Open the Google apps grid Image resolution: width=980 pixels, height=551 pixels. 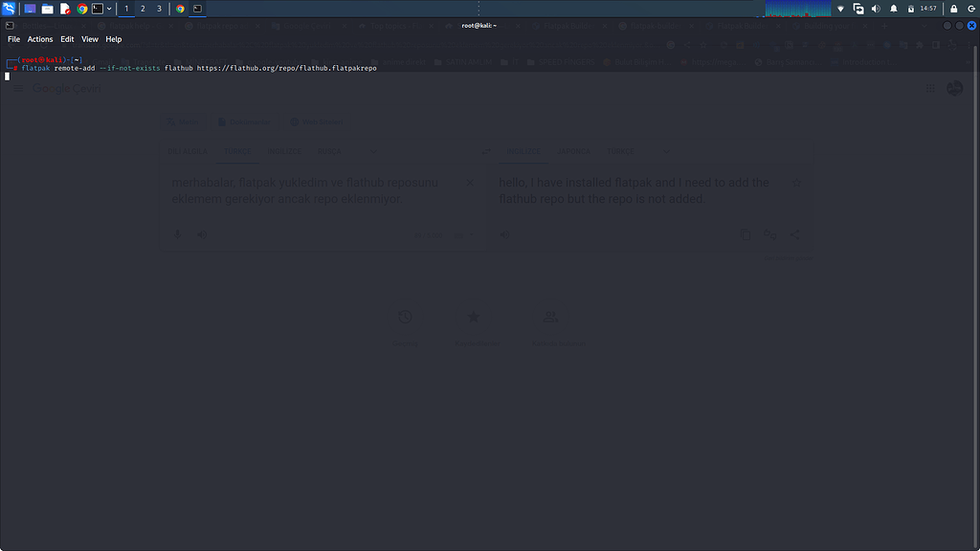point(929,88)
